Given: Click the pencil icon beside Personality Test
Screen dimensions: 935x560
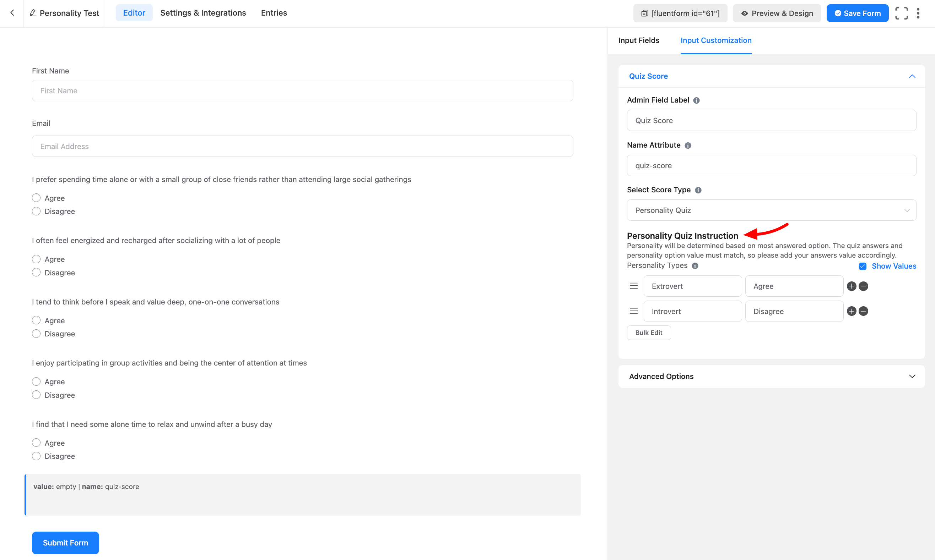Looking at the screenshot, I should pyautogui.click(x=33, y=13).
